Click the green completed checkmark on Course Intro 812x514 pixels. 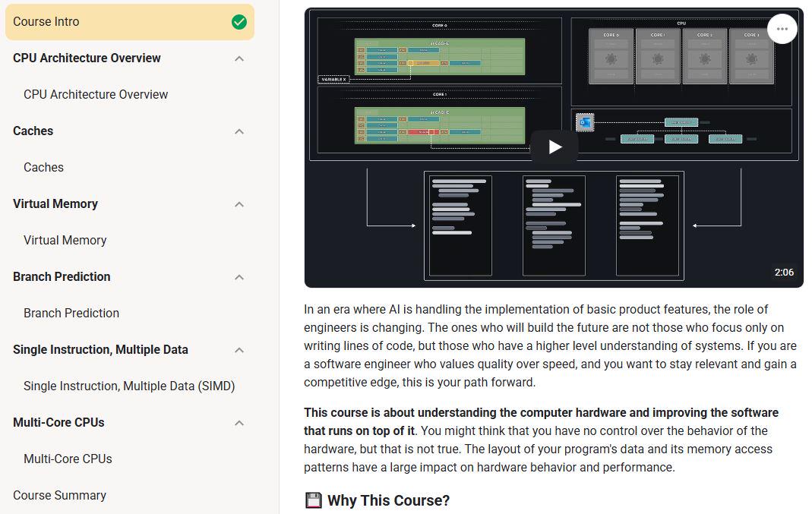point(239,22)
